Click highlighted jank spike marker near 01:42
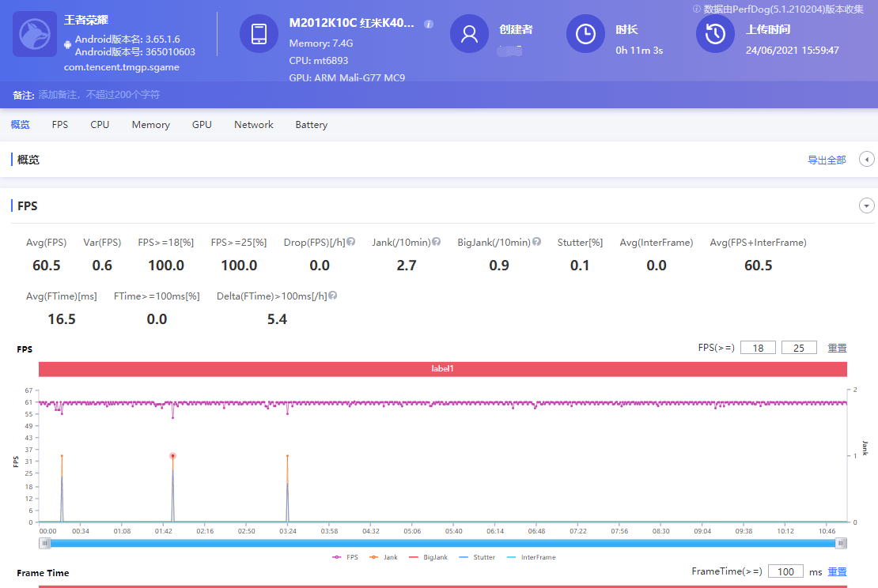Image resolution: width=878 pixels, height=588 pixels. [x=172, y=456]
